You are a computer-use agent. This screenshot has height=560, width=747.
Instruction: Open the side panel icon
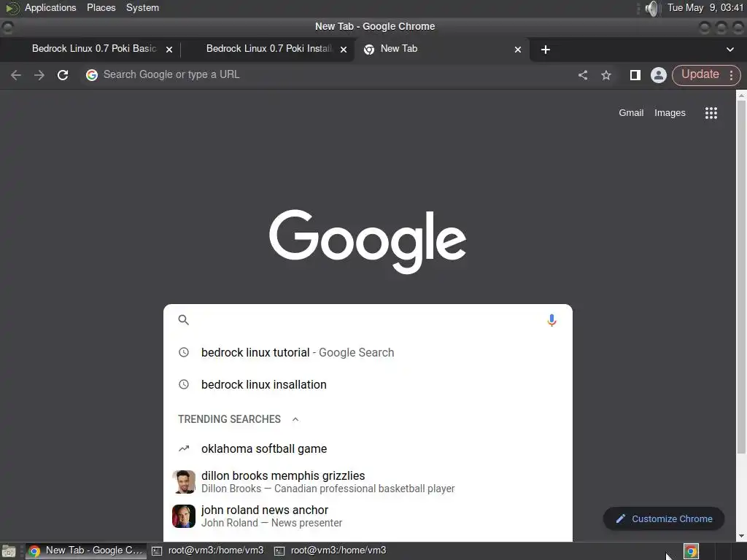[635, 75]
